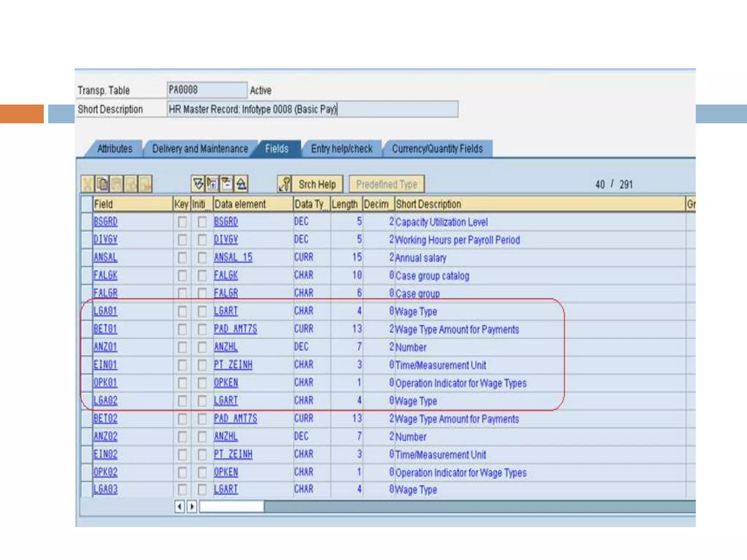Click the horizontal scrollbar thumb
Screen dimensions: 747x560
232,506
